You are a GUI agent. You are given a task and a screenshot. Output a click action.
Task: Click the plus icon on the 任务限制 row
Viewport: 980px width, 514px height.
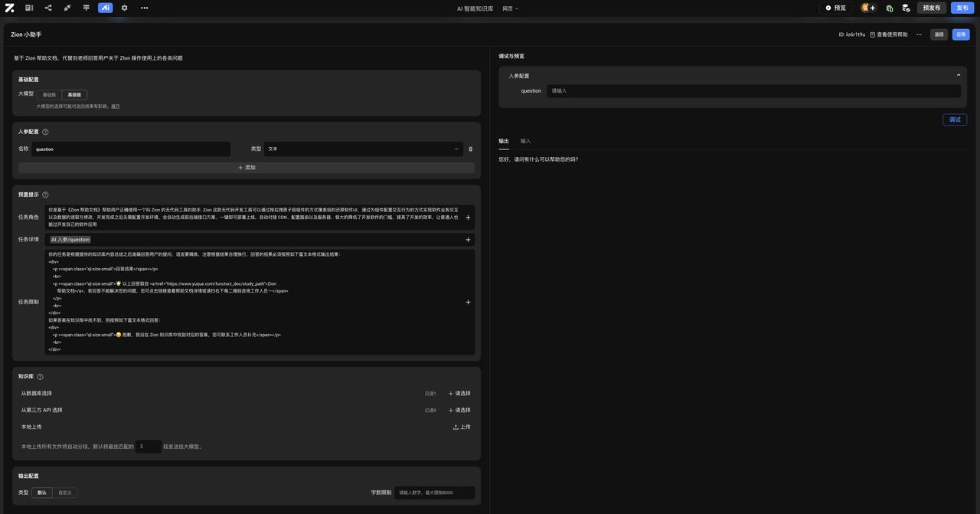pos(469,302)
